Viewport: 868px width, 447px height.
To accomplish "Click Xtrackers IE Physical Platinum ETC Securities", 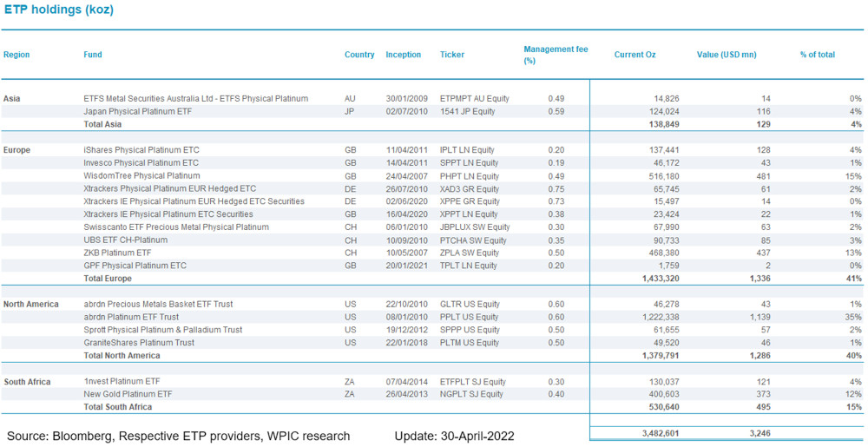I will point(168,214).
